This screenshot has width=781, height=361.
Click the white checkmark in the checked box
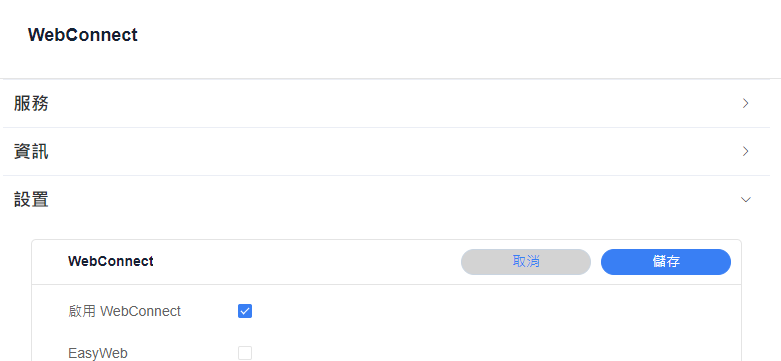tap(245, 311)
